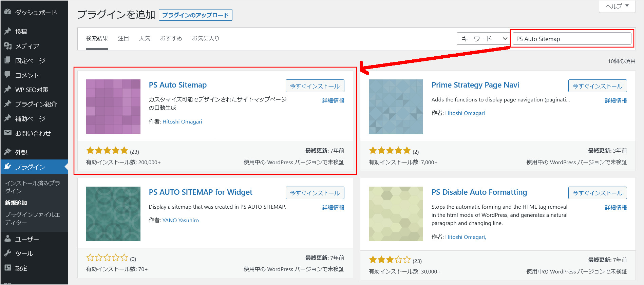Screen dimensions: 644x285
Task: Open the おすすめ tab
Action: (171, 38)
